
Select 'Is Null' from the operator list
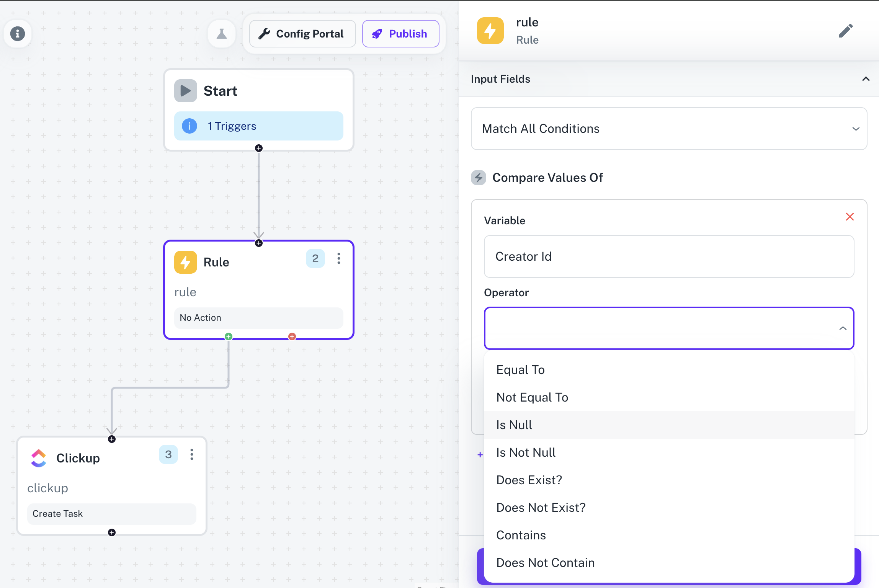(x=514, y=425)
